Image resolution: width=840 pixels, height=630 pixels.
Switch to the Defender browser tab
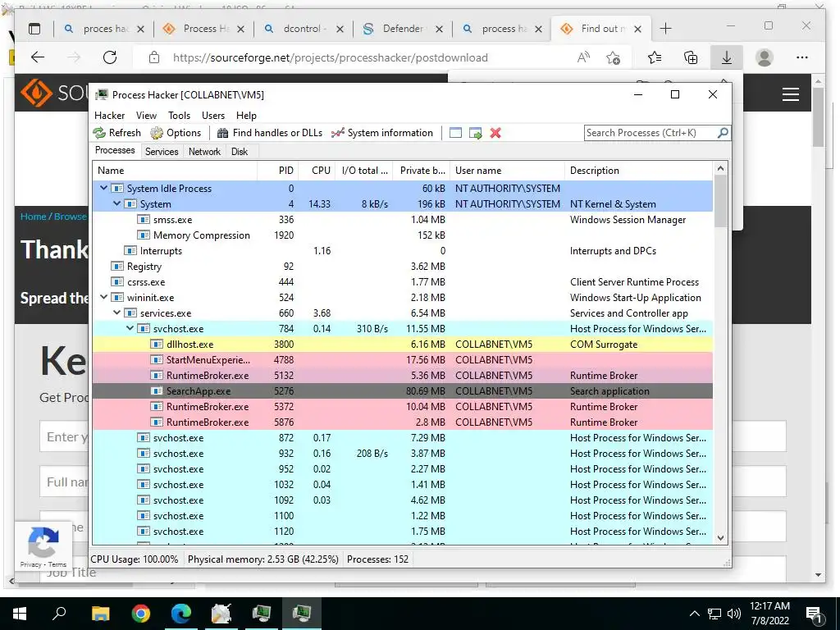pos(403,29)
